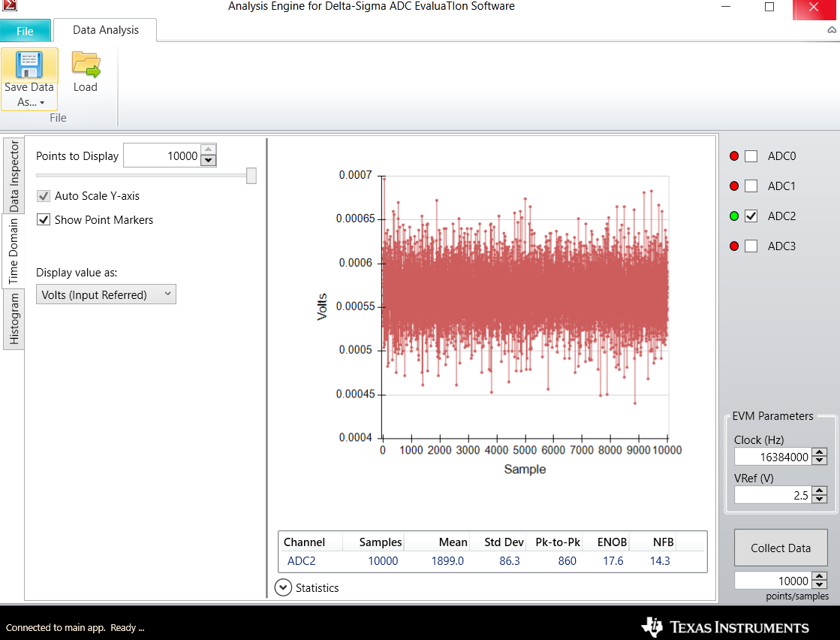This screenshot has width=840, height=640.
Task: Disable Show Point Markers checkbox
Action: (x=44, y=220)
